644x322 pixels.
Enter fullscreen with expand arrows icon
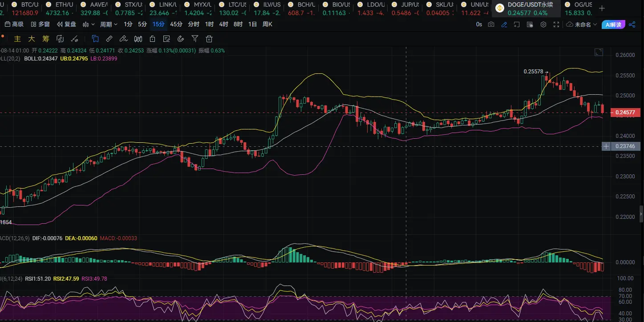[x=556, y=24]
